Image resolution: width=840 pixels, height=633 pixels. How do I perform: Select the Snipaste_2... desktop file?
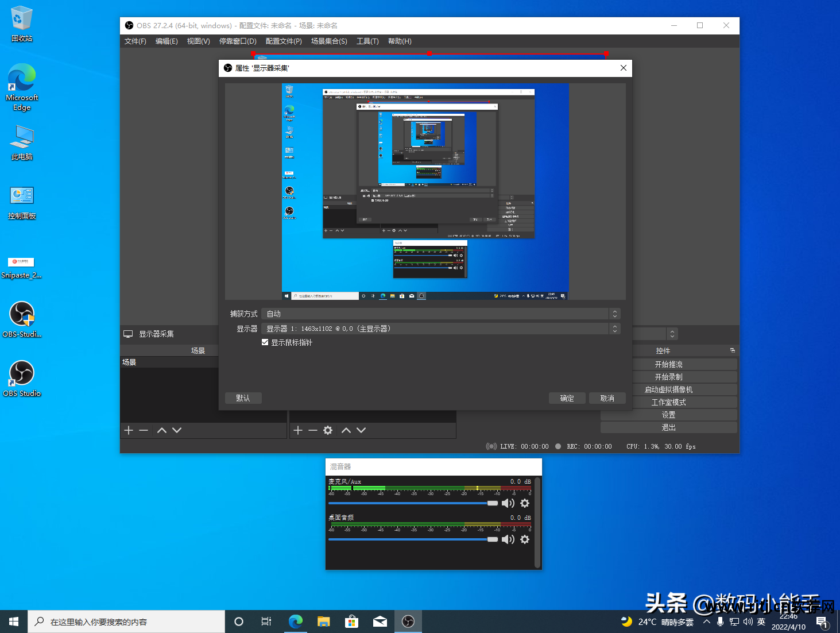(x=22, y=267)
